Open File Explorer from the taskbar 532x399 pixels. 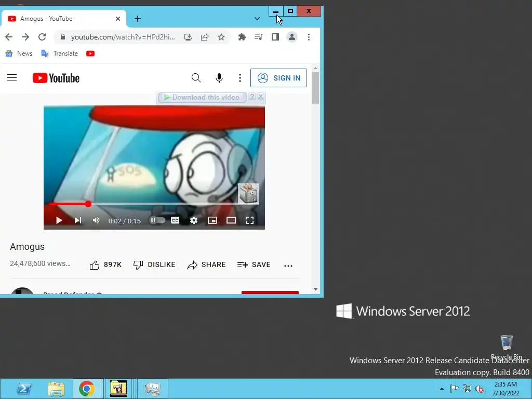tap(56, 389)
